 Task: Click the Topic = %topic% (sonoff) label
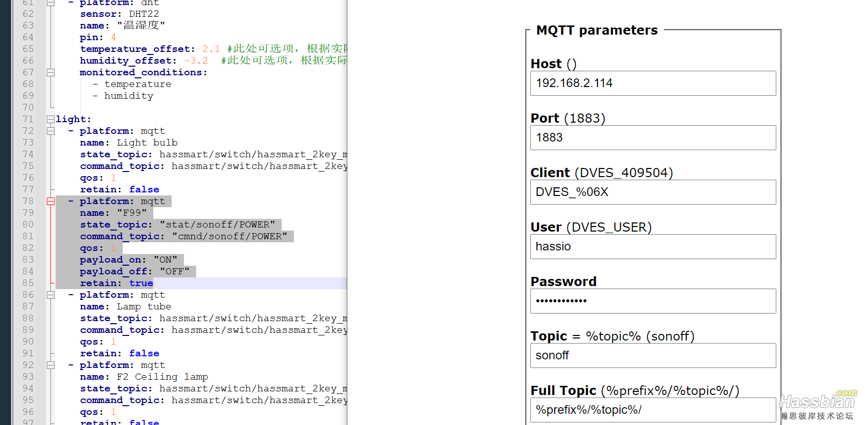tap(612, 336)
